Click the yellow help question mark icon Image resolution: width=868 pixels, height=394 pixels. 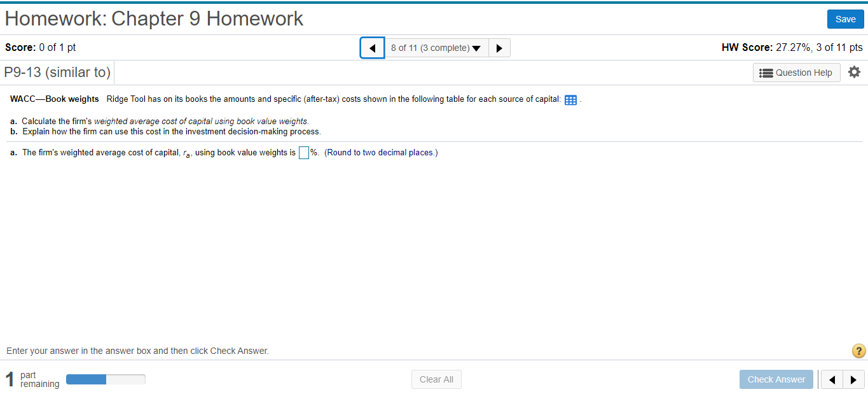[x=858, y=351]
